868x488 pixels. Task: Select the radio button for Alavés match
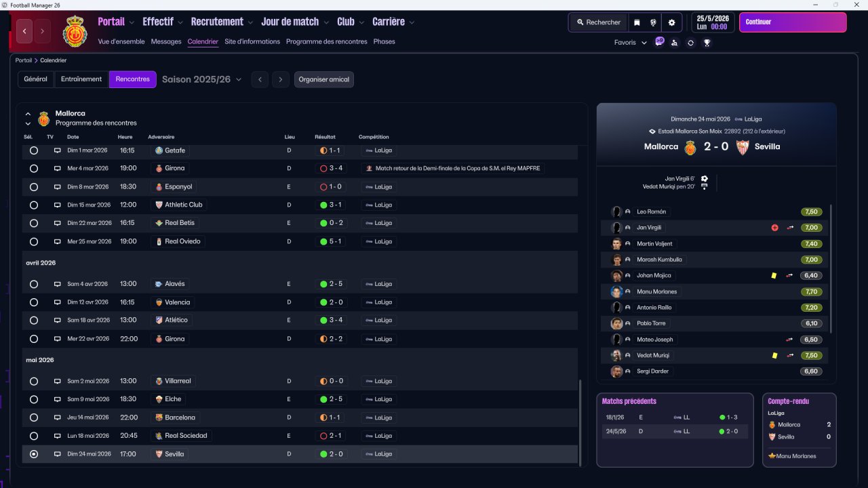click(x=34, y=284)
